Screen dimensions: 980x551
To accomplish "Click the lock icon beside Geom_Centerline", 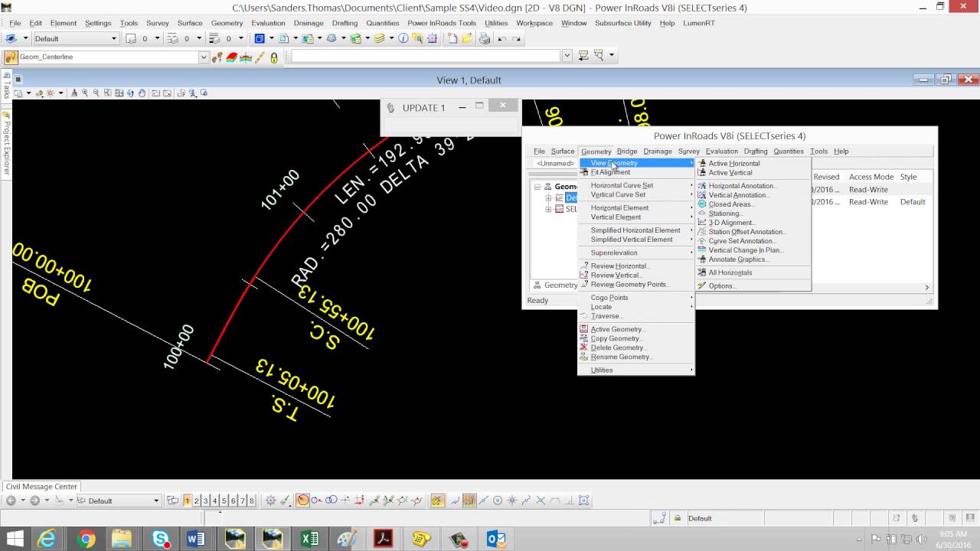I will 274,57.
